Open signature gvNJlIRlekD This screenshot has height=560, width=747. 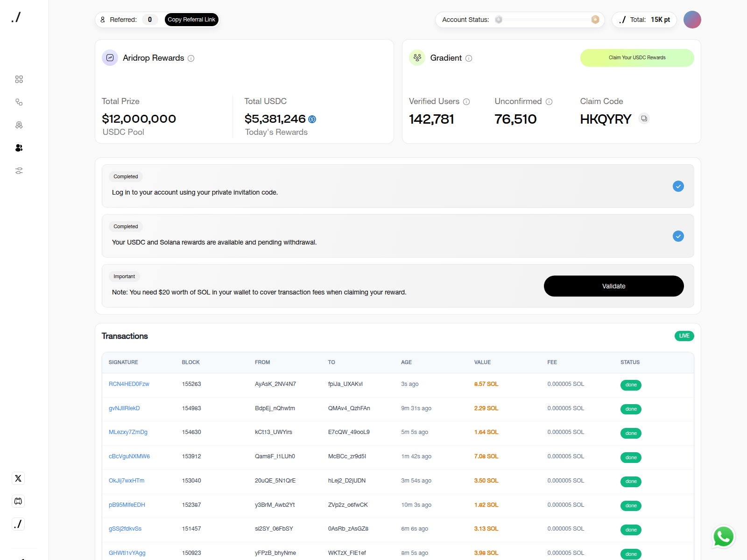coord(124,408)
